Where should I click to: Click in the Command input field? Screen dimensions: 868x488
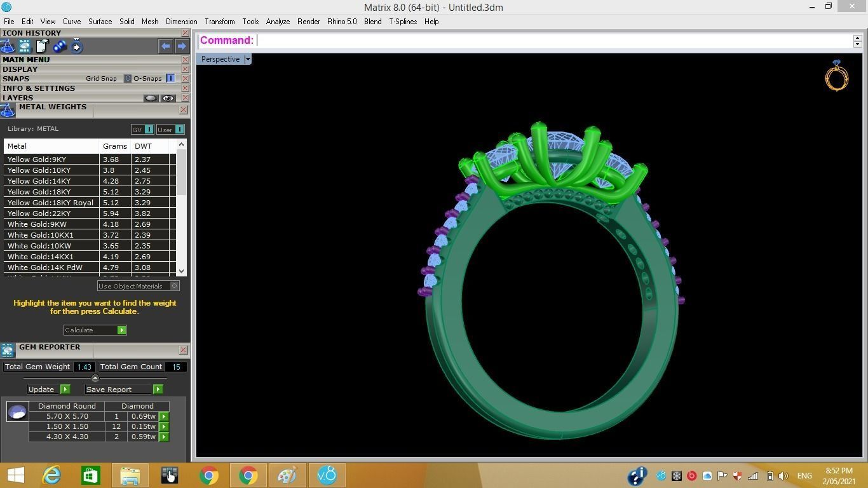click(553, 41)
